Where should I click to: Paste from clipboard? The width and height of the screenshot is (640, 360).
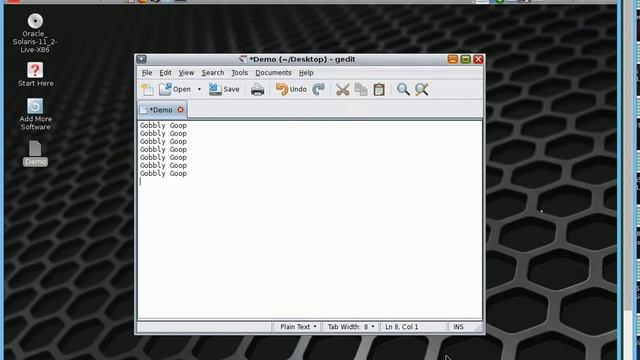(x=379, y=89)
